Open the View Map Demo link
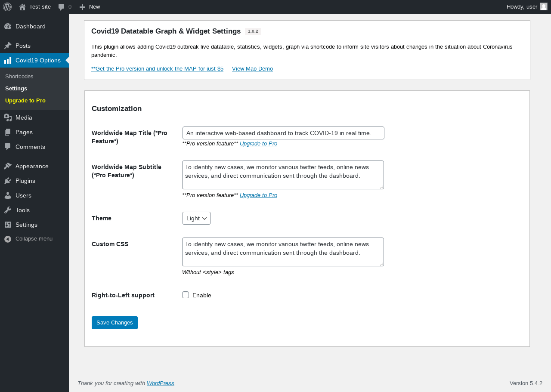551x392 pixels. pos(252,68)
